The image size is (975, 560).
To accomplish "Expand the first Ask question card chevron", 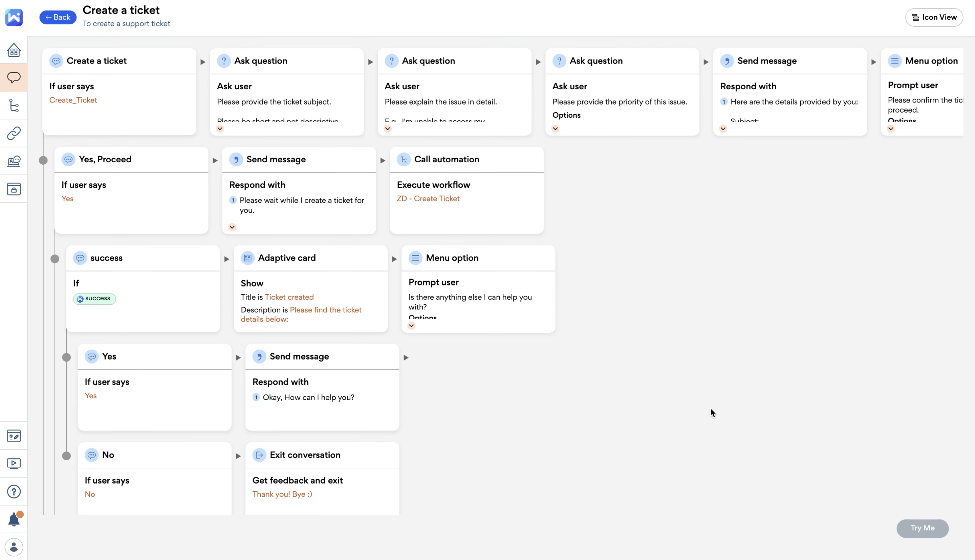I will 220,129.
